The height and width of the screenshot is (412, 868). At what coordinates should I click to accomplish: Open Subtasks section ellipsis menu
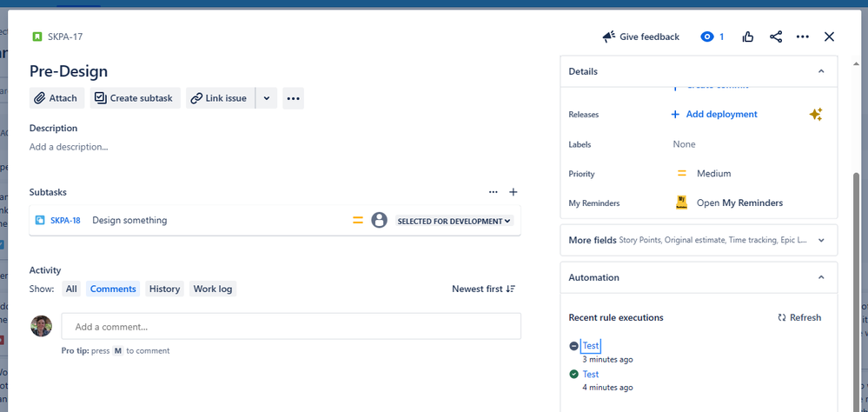pyautogui.click(x=494, y=192)
